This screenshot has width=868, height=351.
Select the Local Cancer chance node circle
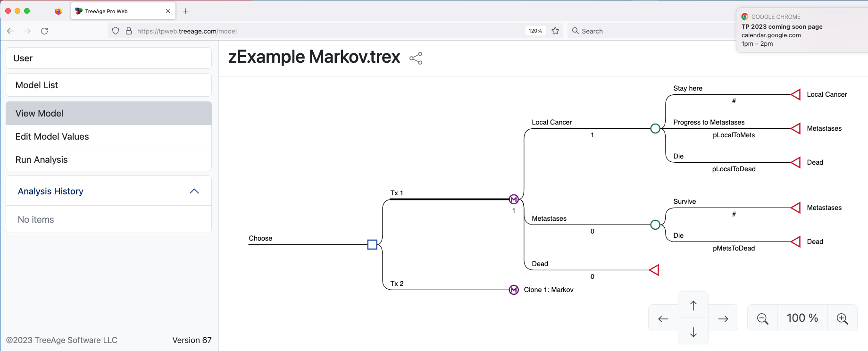655,128
